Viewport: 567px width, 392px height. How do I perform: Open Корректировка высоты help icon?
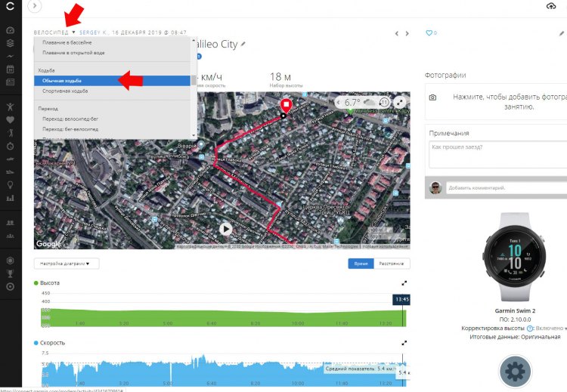tap(530, 329)
